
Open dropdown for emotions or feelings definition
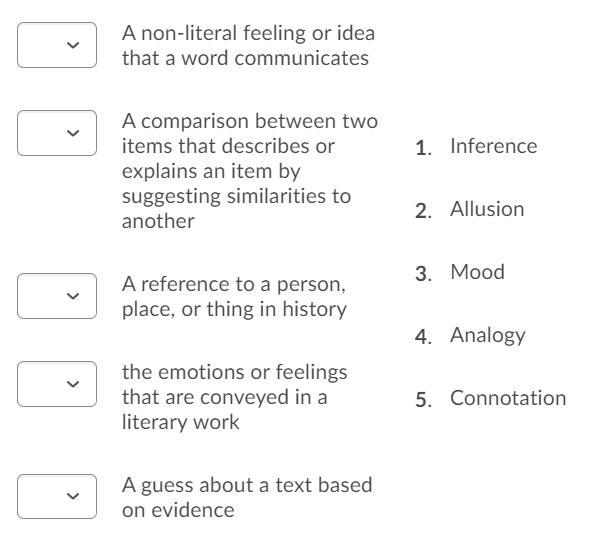click(57, 384)
